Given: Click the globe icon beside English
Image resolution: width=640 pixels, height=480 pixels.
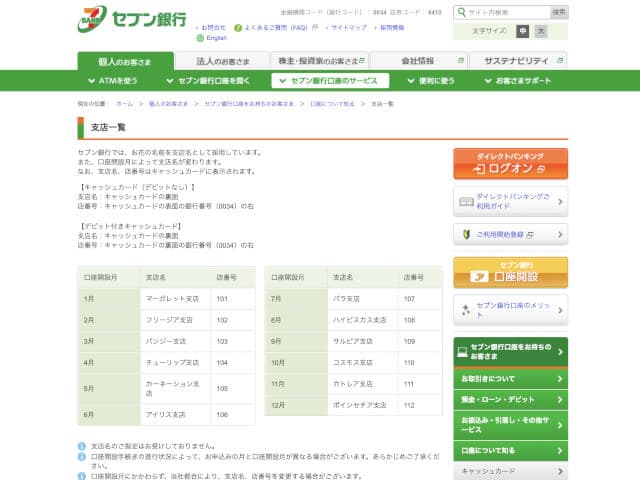Looking at the screenshot, I should pyautogui.click(x=200, y=38).
